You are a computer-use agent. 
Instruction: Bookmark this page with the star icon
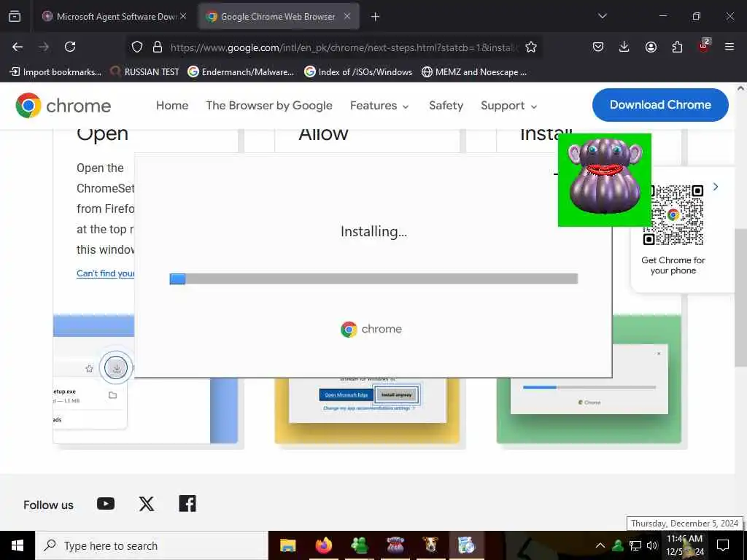tap(531, 47)
